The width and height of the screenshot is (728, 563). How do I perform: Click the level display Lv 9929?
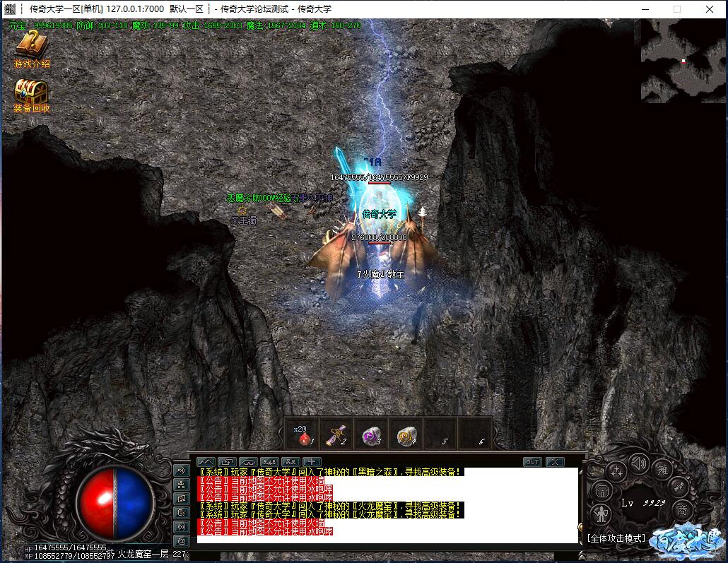[643, 503]
